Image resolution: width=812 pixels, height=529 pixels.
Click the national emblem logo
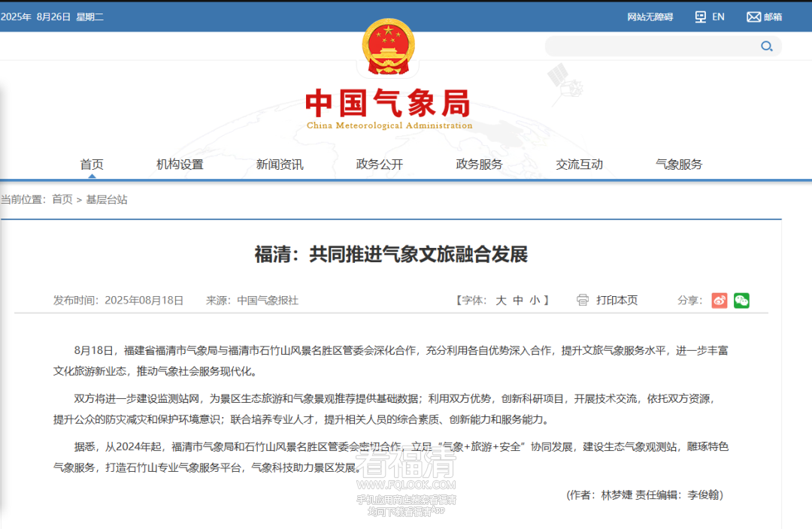tap(388, 47)
